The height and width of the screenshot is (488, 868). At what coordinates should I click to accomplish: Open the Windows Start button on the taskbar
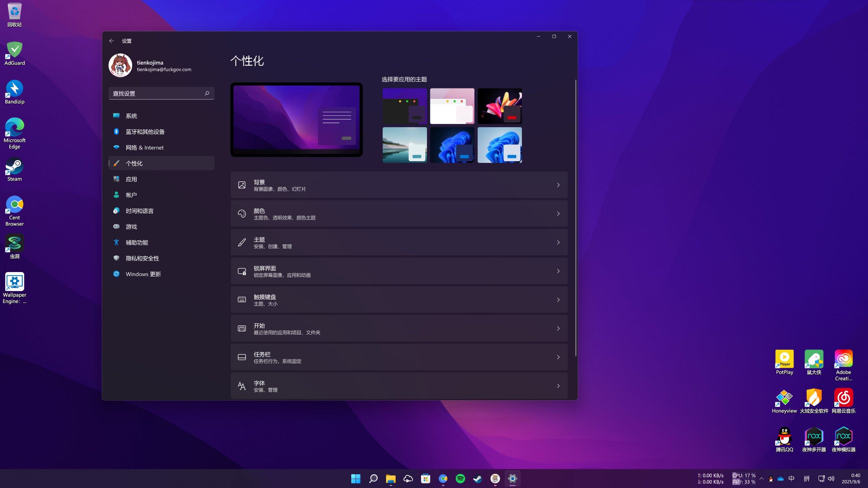356,479
